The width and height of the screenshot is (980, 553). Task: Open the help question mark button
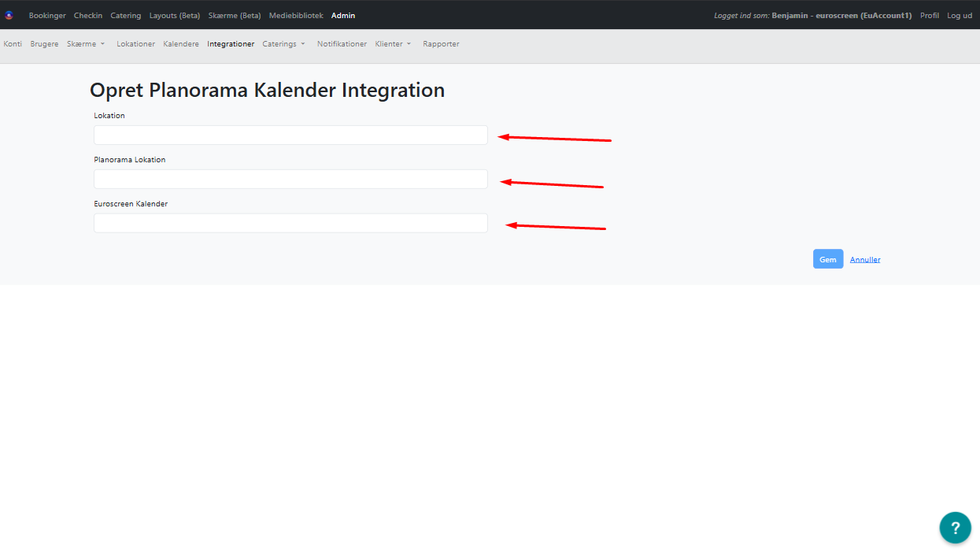[x=955, y=528]
